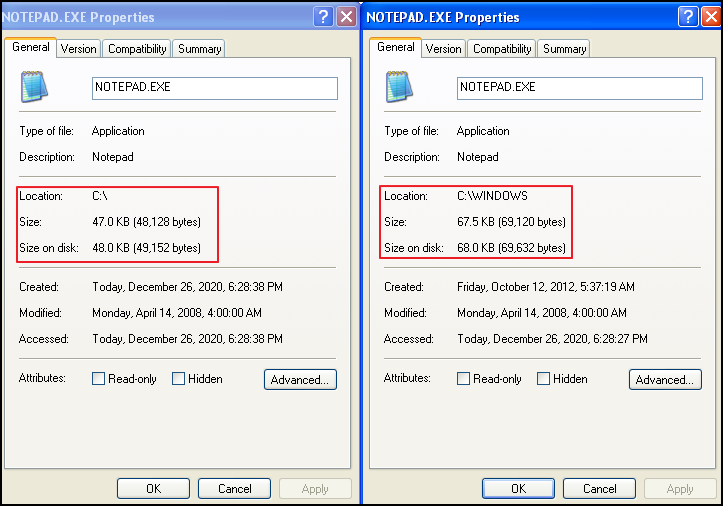Click location value C:\WINDOWS

pyautogui.click(x=492, y=196)
